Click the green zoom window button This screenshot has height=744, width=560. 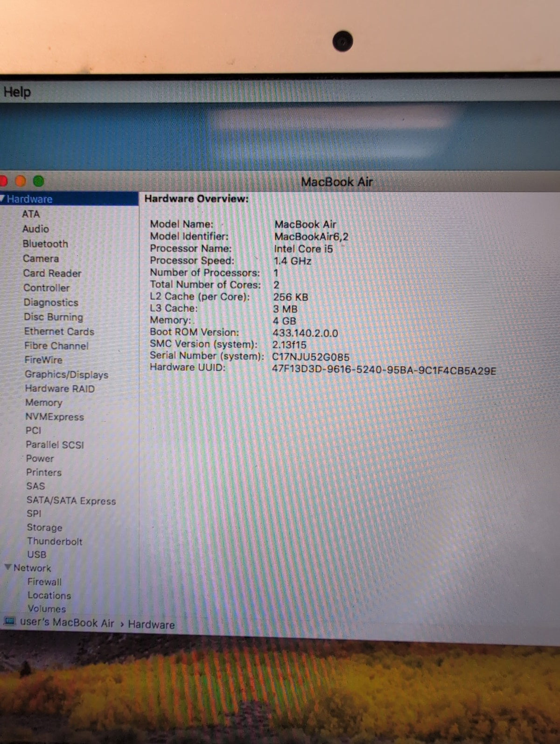coord(39,181)
